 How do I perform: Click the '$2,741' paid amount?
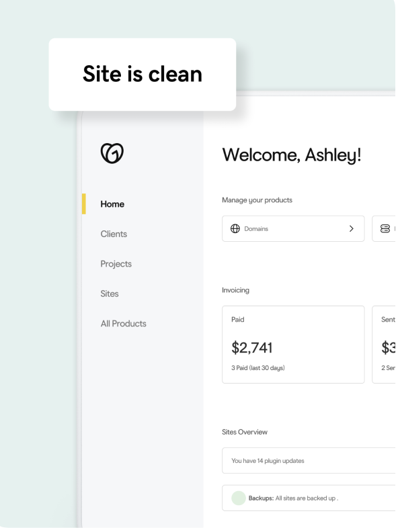[x=251, y=348]
